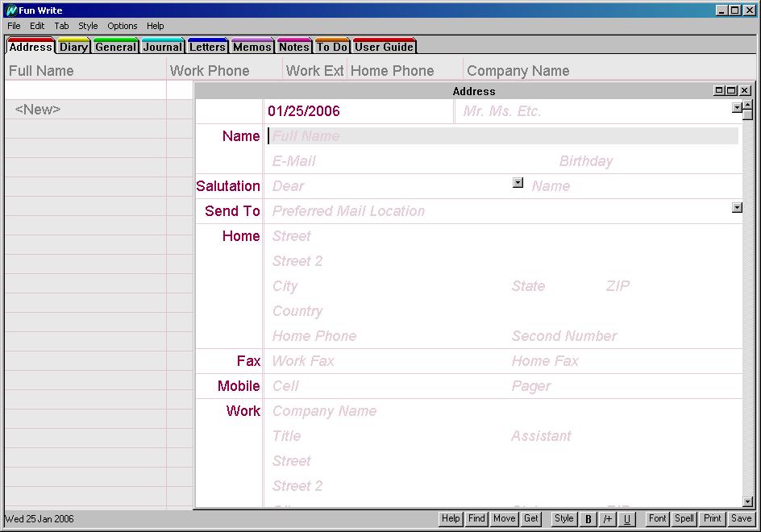Restore down the inner Address panel
This screenshot has height=532, width=761.
tap(719, 90)
